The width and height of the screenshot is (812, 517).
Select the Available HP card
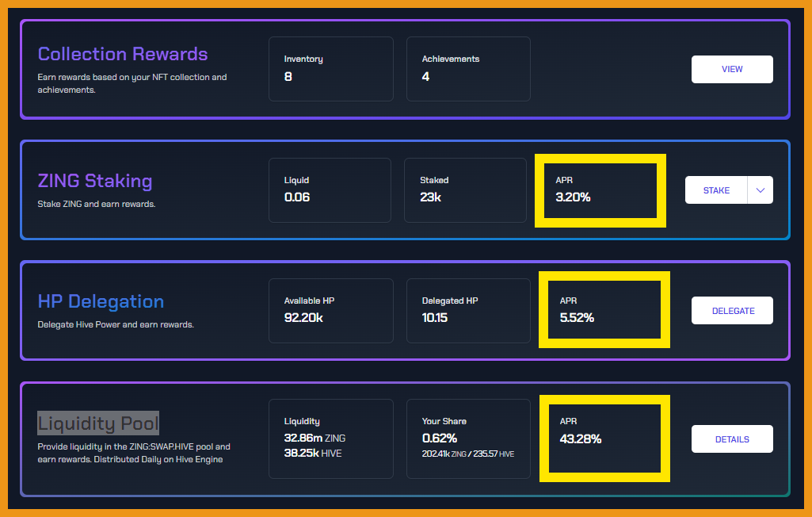(x=330, y=311)
